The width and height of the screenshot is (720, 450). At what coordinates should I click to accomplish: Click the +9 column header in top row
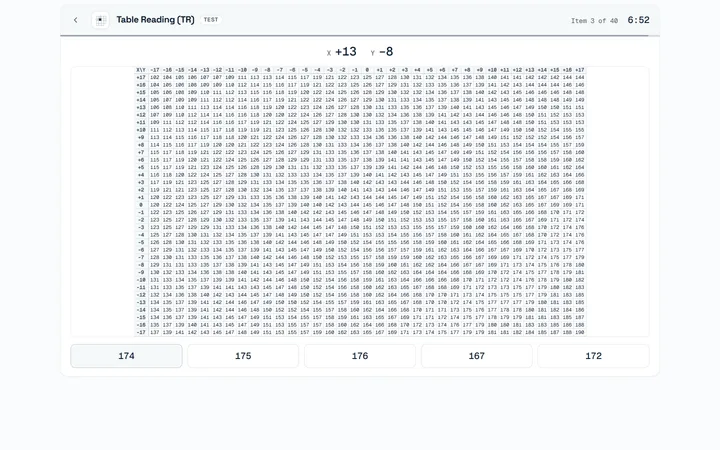(x=480, y=70)
